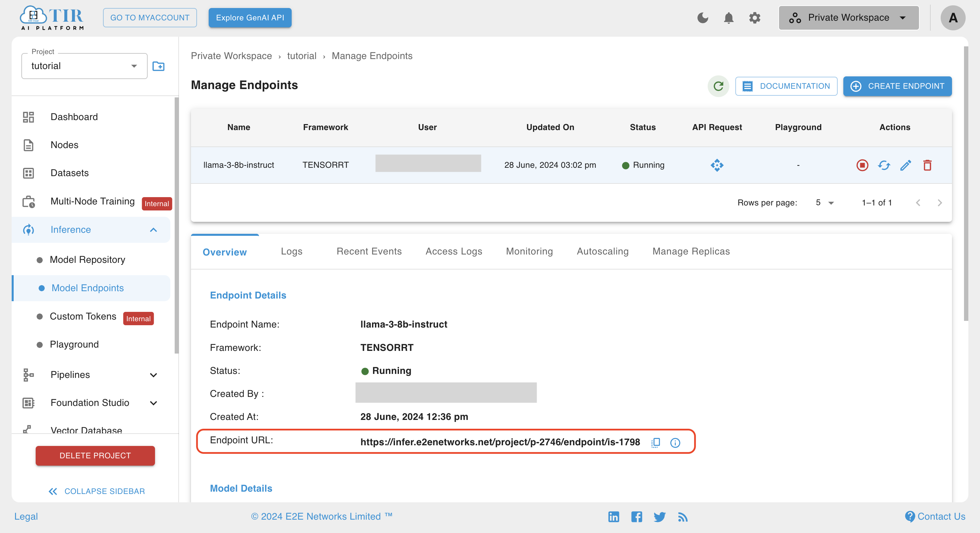This screenshot has height=533, width=980.
Task: Open Recent Events tab
Action: 369,251
